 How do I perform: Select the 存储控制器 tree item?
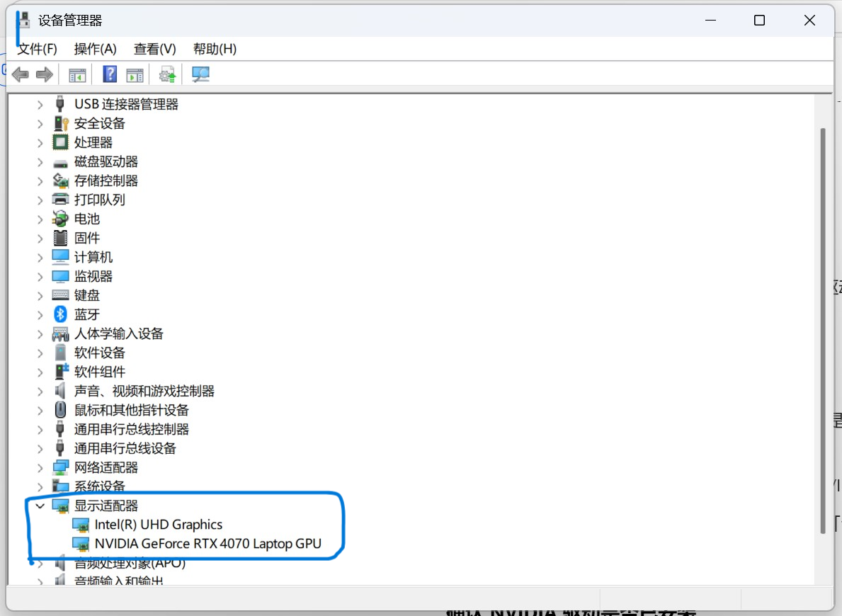106,181
